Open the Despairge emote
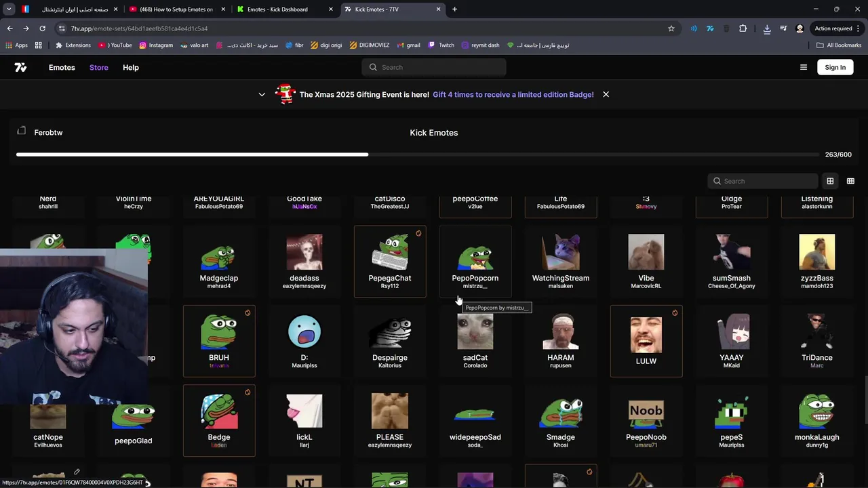868x488 pixels. [390, 341]
